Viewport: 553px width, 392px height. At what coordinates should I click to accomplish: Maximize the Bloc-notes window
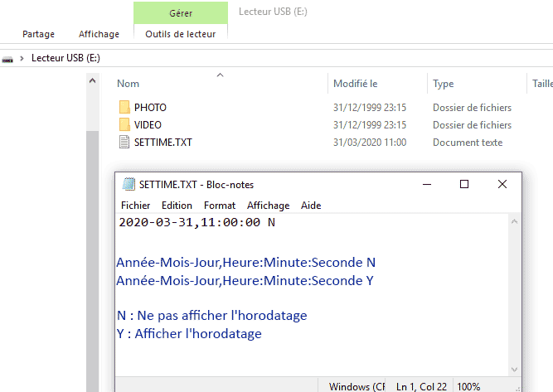[x=464, y=184]
